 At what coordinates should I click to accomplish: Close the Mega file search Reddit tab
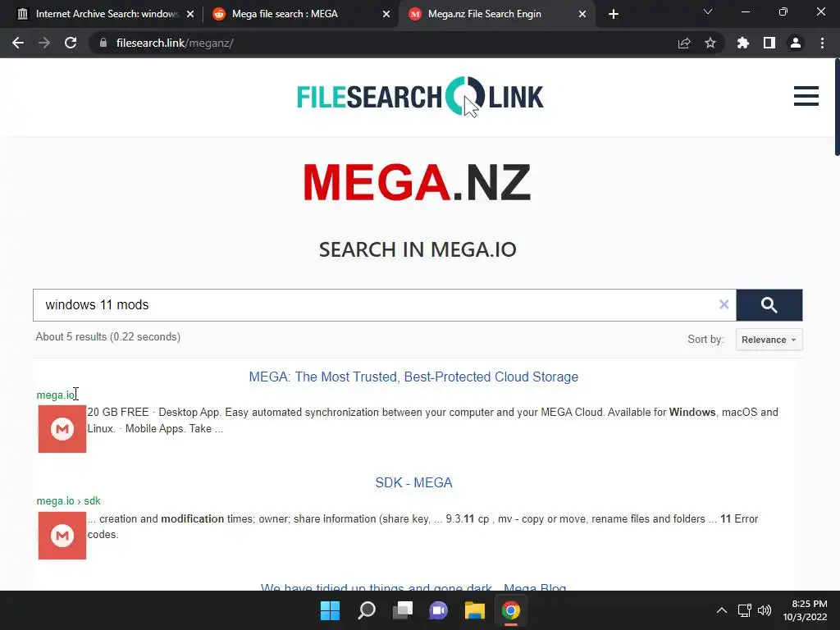pyautogui.click(x=386, y=14)
